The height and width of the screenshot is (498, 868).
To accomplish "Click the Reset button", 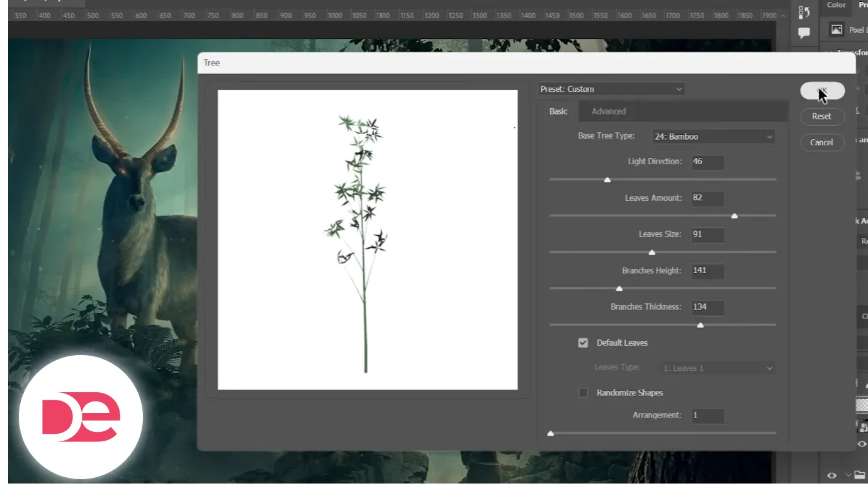I will coord(821,116).
